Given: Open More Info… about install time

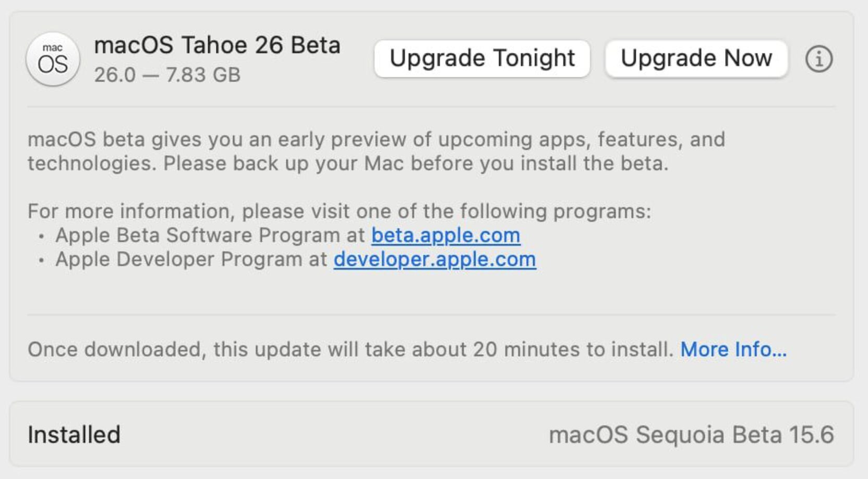Looking at the screenshot, I should tap(733, 349).
